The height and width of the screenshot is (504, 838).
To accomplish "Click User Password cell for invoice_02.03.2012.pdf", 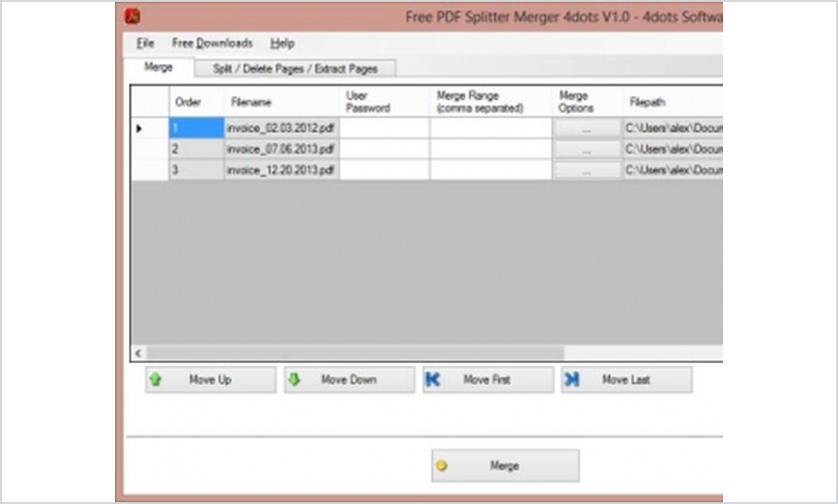I will click(385, 128).
